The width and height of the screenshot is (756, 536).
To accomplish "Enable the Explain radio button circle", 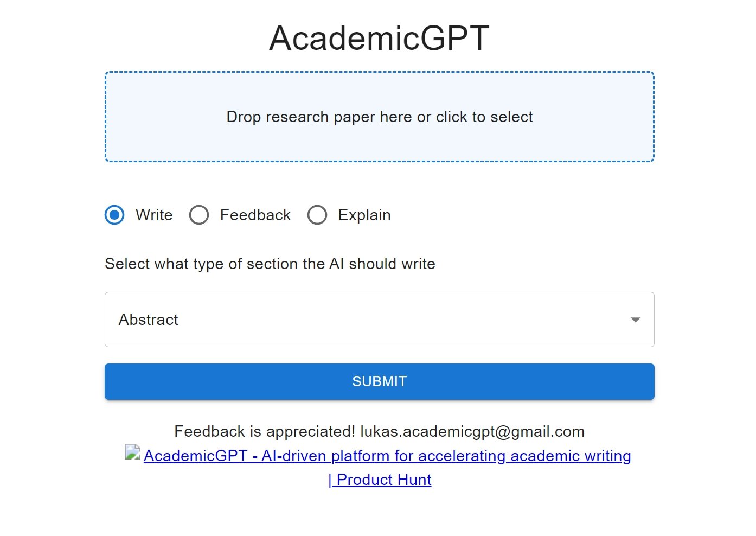I will (317, 215).
